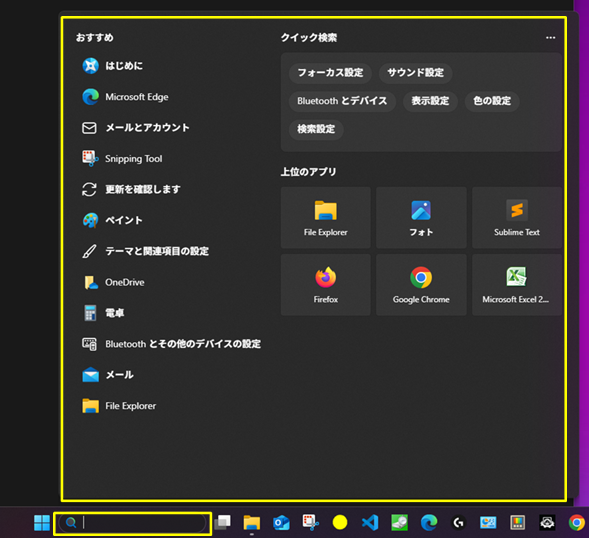
Task: Open Snipping Tool in the recommended list
Action: point(122,159)
